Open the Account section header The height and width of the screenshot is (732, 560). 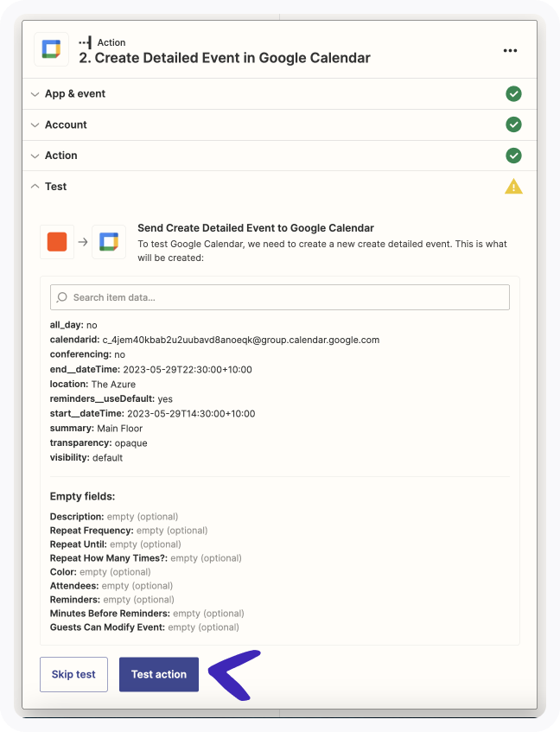279,124
